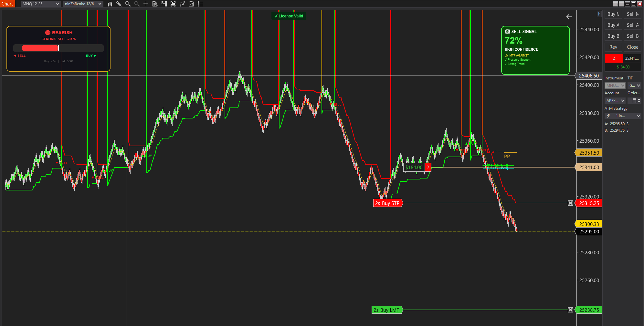Click the bearish sentiment meter bar
Viewport: 644px width, 326px height.
(58, 48)
